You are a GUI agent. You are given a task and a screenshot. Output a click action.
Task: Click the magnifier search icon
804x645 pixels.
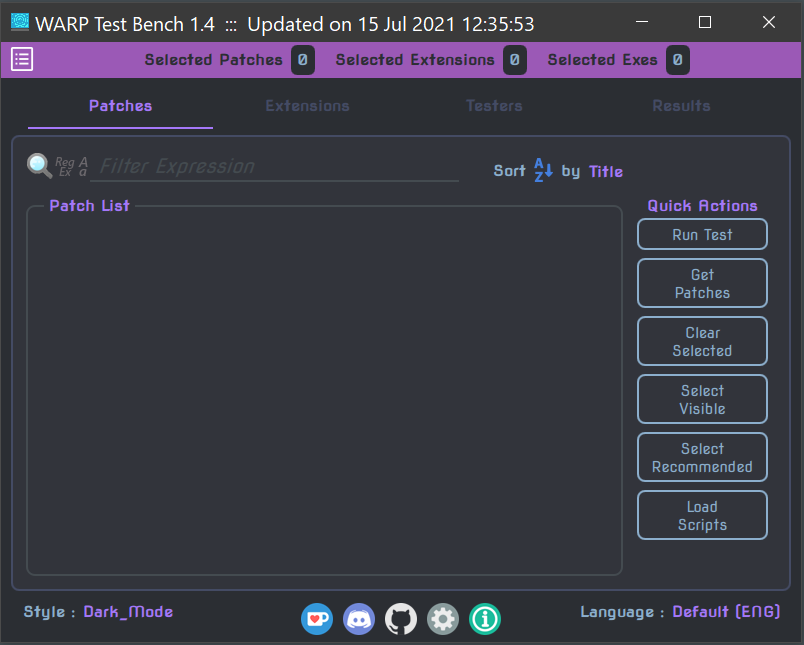click(x=39, y=166)
